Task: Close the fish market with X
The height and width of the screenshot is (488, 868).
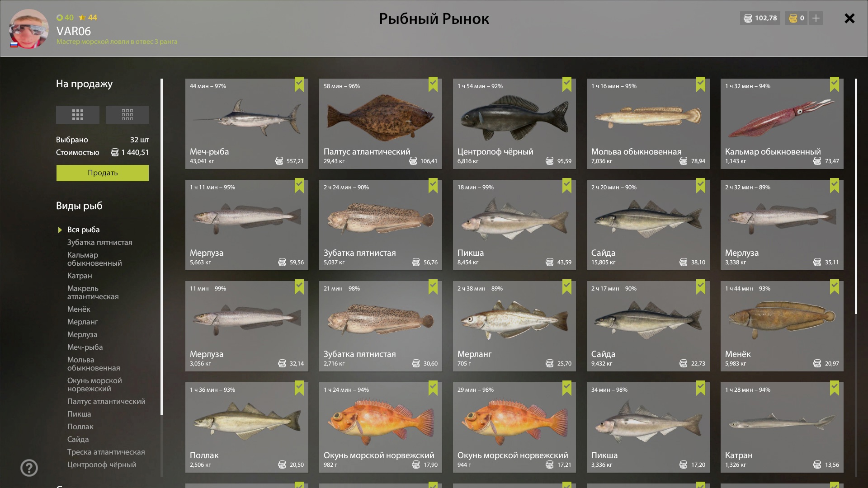Action: pyautogui.click(x=849, y=18)
